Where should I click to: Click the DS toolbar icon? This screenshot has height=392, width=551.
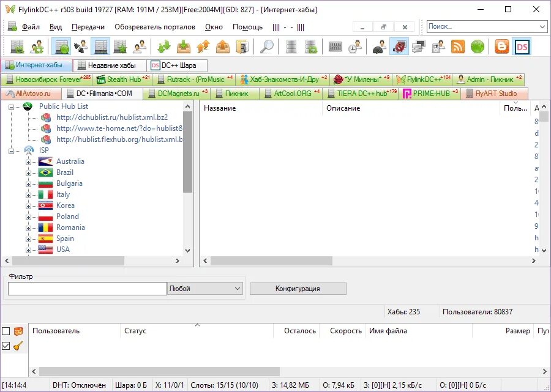click(522, 46)
